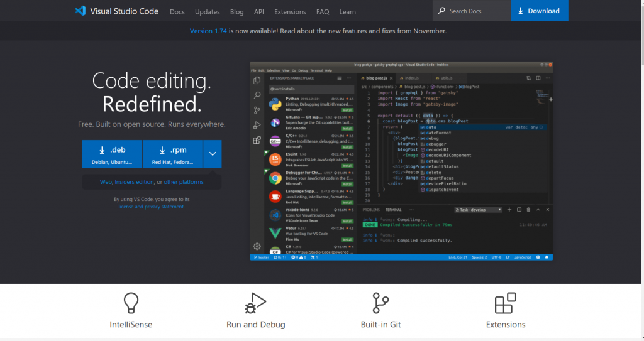Viewport: 644px width, 341px height.
Task: Open the API navigation link
Action: [258, 12]
